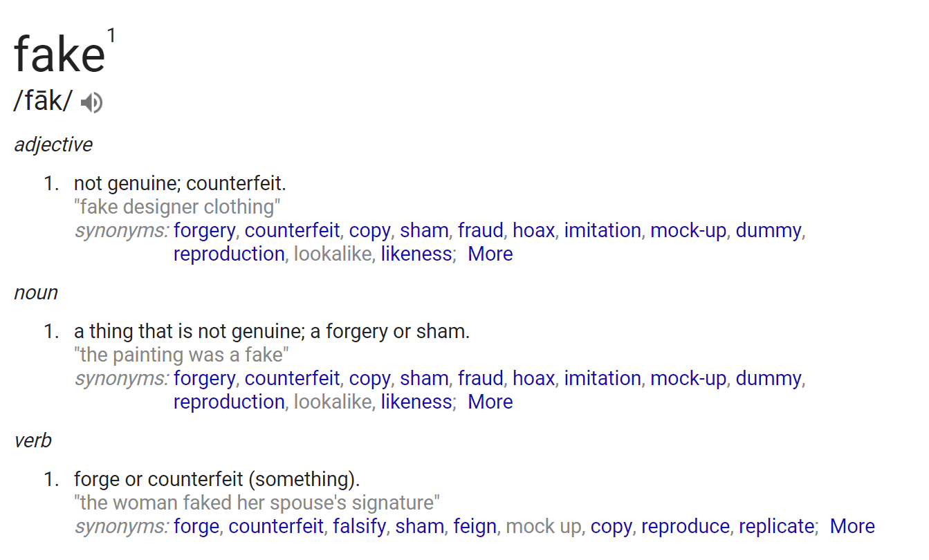Click noun synonym "imitation"

603,378
